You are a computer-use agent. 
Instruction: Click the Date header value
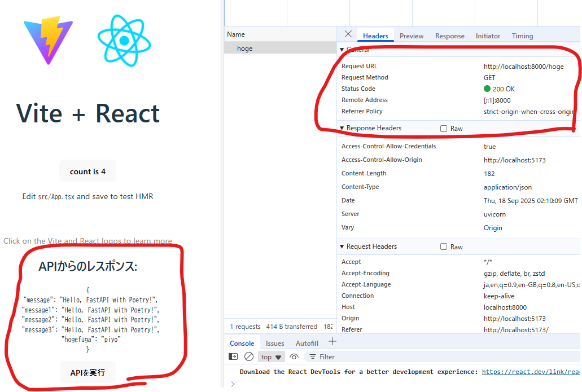[531, 201]
